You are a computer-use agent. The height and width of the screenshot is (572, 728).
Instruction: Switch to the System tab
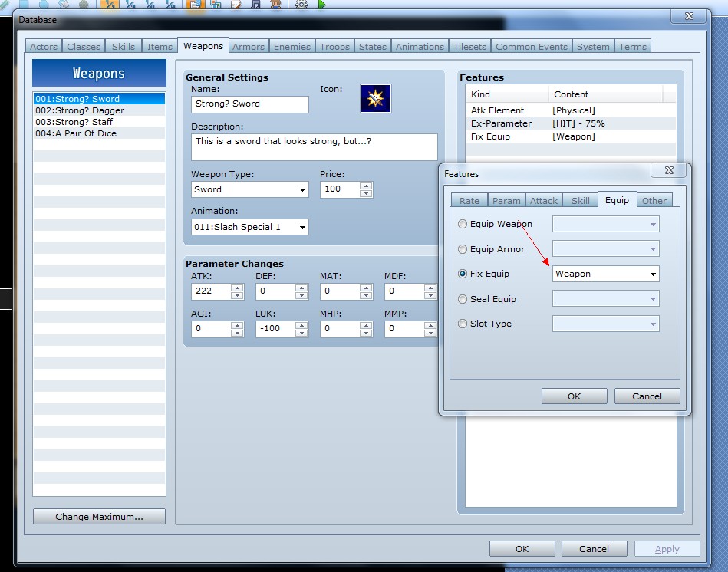click(x=593, y=47)
